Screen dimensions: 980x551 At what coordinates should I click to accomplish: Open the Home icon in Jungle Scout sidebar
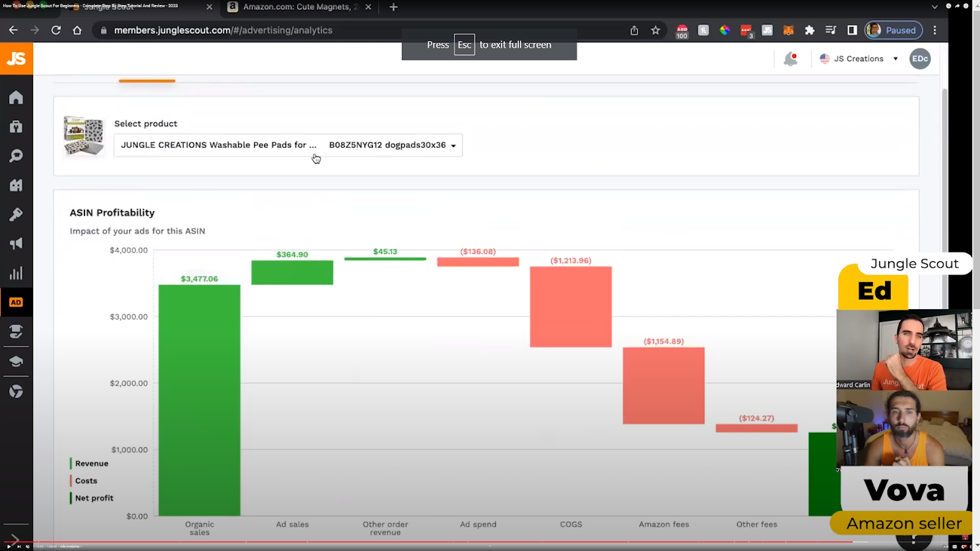pyautogui.click(x=16, y=97)
